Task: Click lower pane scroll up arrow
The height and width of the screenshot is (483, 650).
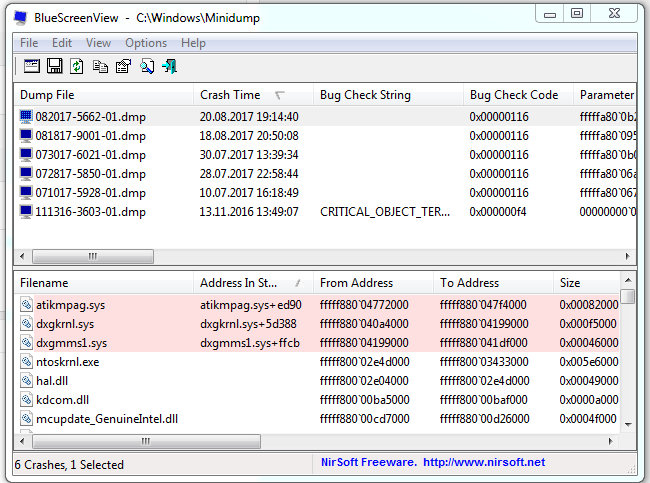Action: 628,280
